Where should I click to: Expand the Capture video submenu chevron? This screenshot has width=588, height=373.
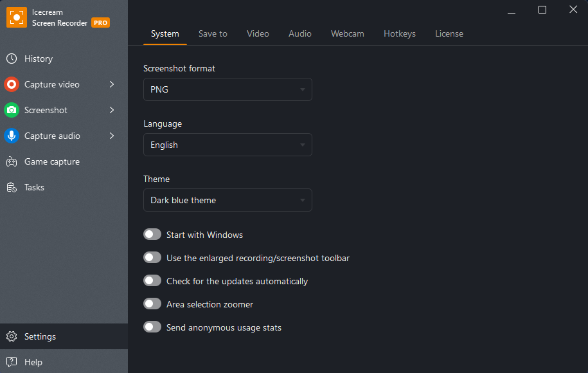point(112,84)
